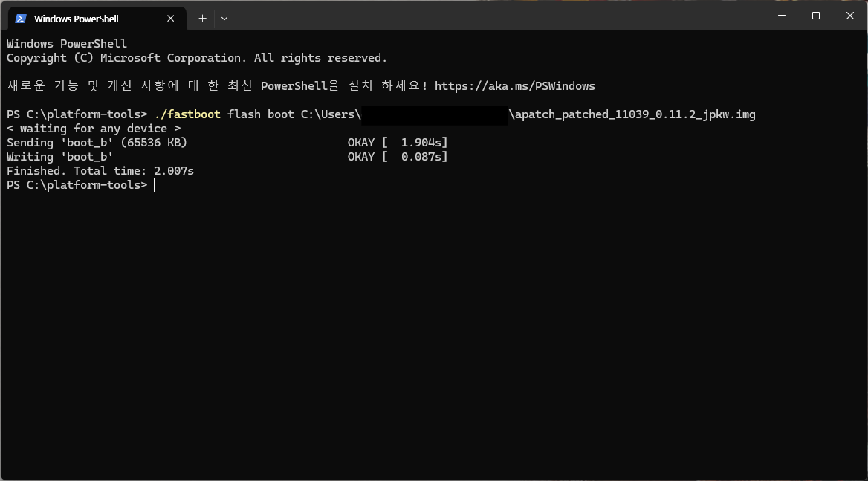Click the 'OKAY [ 0.087s]' status

pos(398,157)
